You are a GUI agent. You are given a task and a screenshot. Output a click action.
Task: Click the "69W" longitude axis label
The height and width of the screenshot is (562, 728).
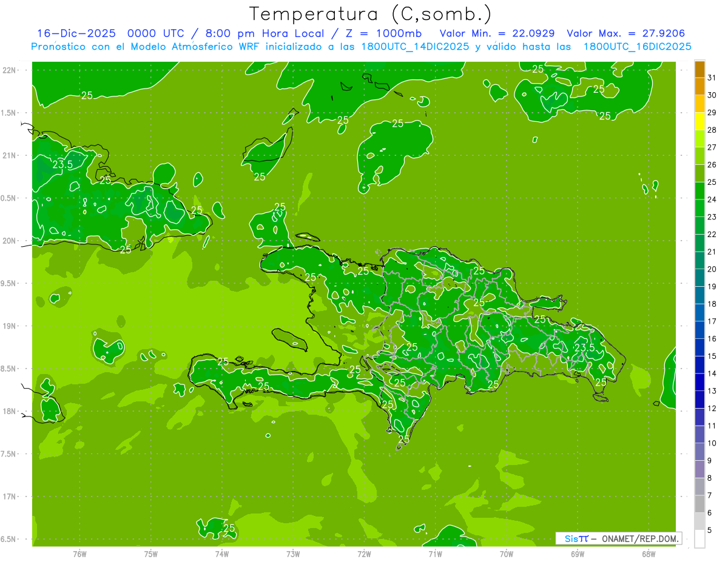[578, 554]
